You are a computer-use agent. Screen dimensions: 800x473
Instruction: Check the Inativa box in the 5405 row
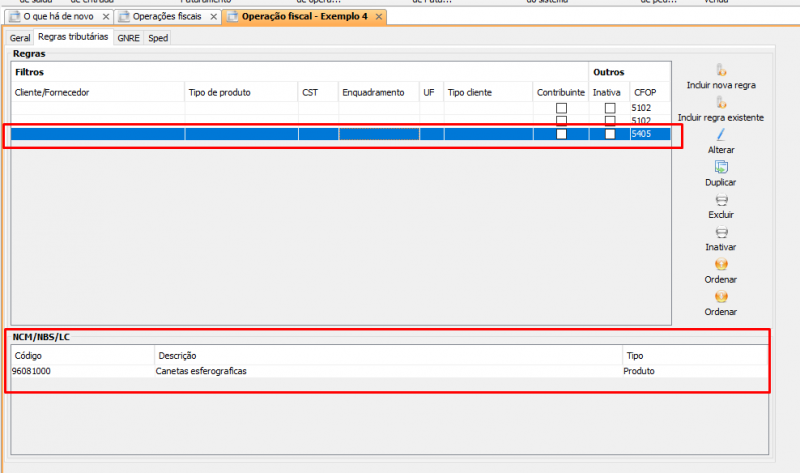point(609,134)
